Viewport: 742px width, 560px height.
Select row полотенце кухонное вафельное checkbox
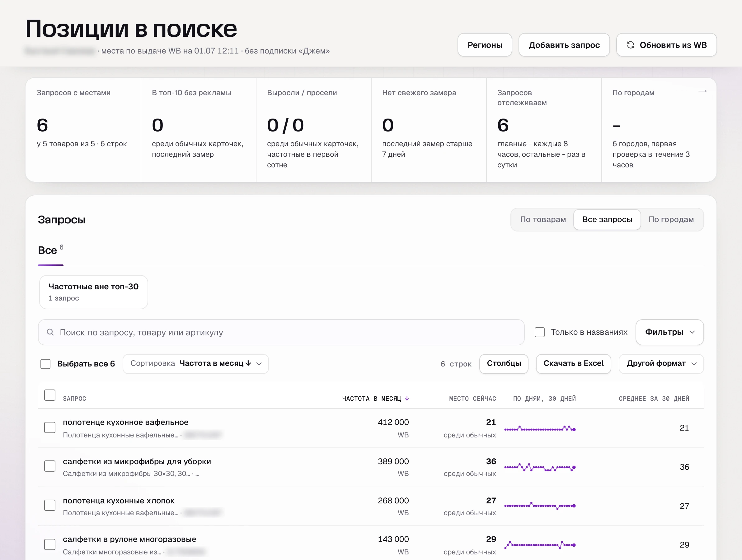(50, 427)
